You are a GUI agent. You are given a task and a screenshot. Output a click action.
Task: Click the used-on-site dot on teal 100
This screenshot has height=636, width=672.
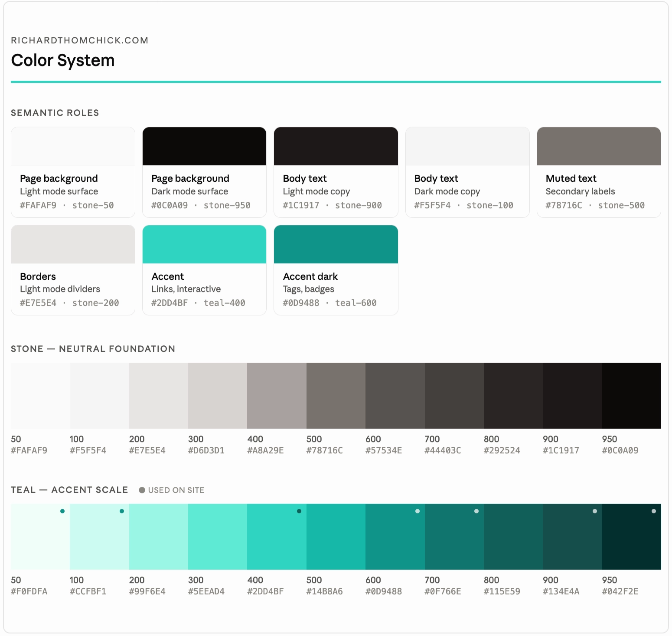click(122, 511)
